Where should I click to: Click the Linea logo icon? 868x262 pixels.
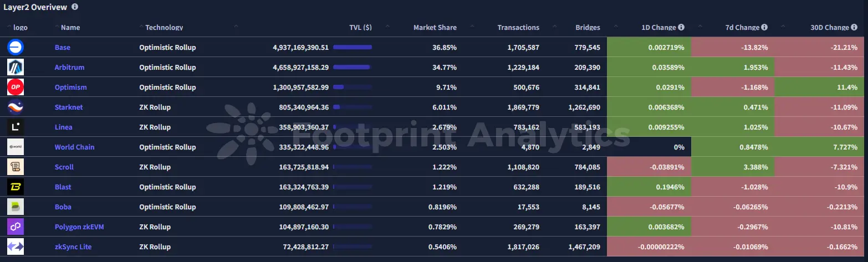pyautogui.click(x=16, y=127)
